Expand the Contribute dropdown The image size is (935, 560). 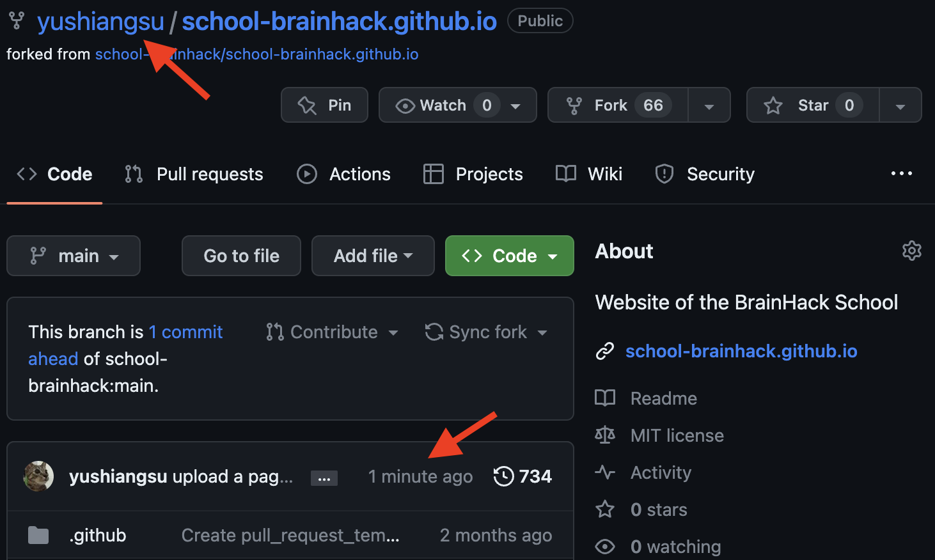pos(333,332)
